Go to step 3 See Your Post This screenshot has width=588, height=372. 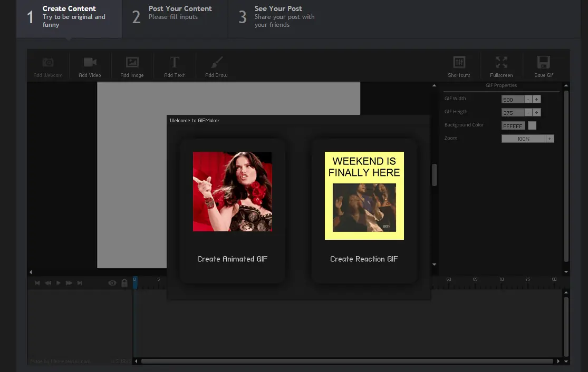tap(281, 19)
